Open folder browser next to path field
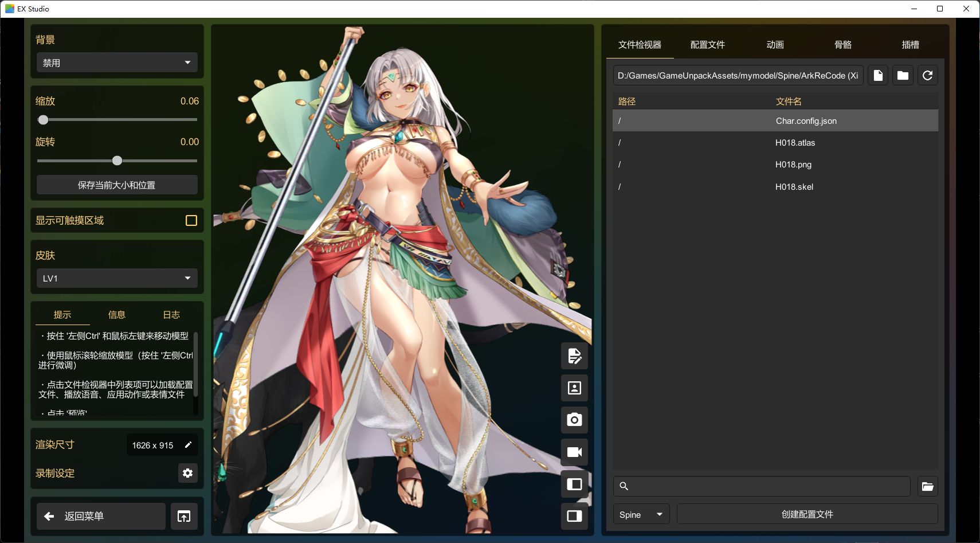 [x=903, y=75]
